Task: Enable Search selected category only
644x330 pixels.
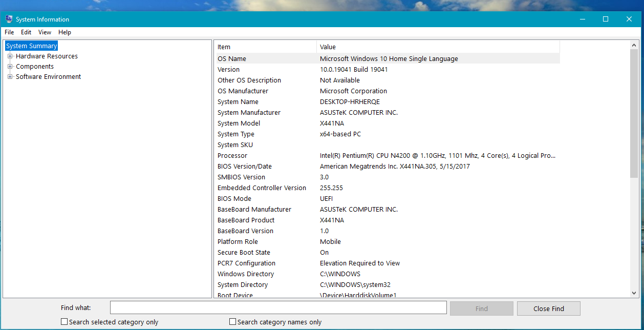Action: point(64,322)
